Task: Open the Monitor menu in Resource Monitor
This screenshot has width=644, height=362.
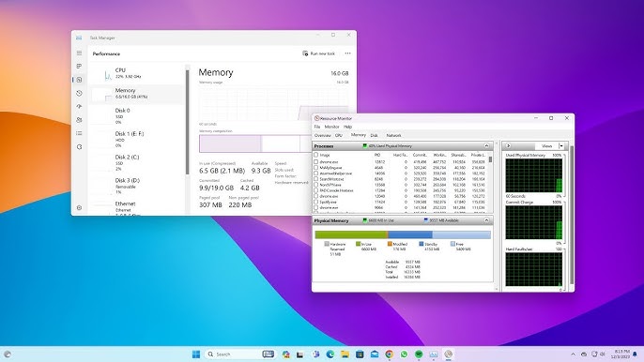Action: point(332,127)
